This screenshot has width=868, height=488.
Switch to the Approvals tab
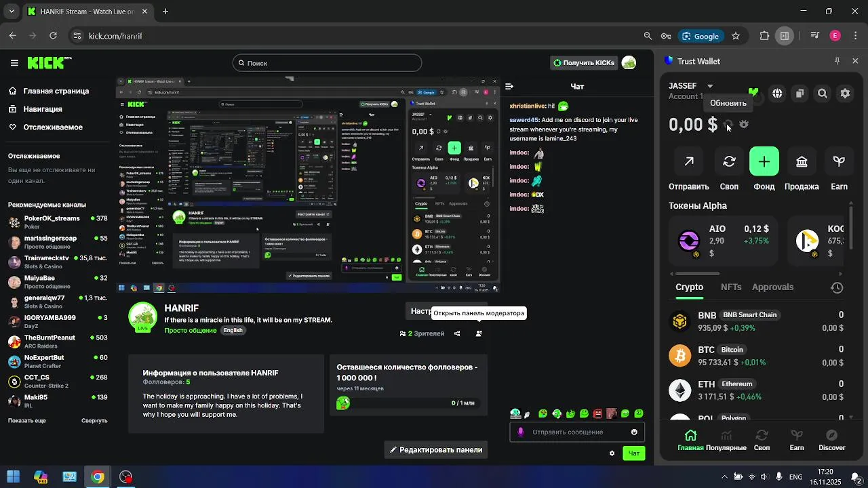(772, 287)
